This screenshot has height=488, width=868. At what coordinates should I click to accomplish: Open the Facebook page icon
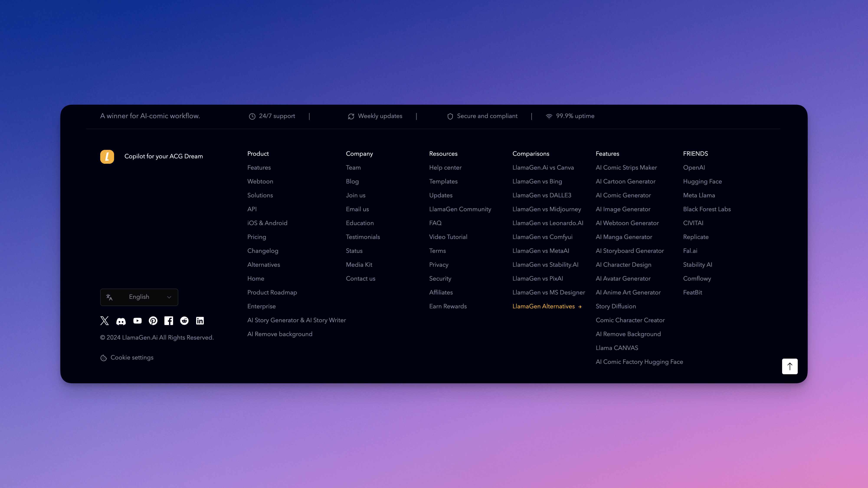point(169,321)
